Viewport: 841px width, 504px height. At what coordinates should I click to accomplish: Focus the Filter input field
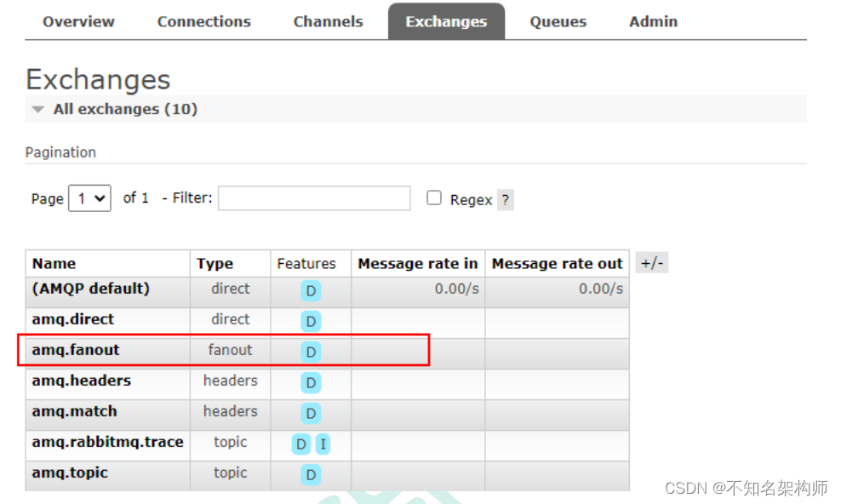click(314, 198)
